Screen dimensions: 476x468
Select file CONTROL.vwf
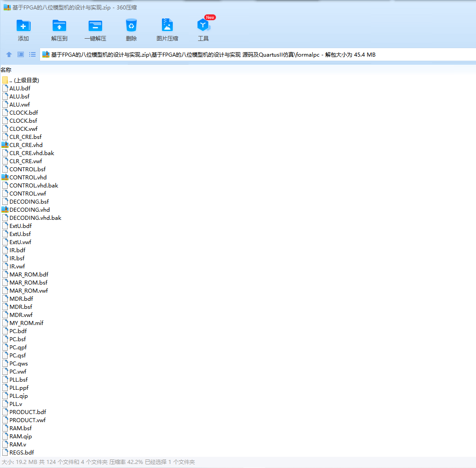24,193
